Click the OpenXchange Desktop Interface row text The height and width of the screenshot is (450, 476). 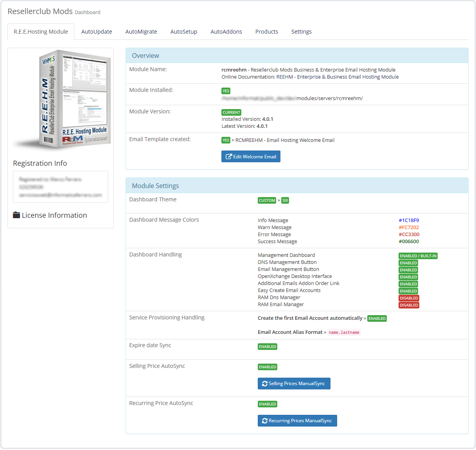(295, 276)
